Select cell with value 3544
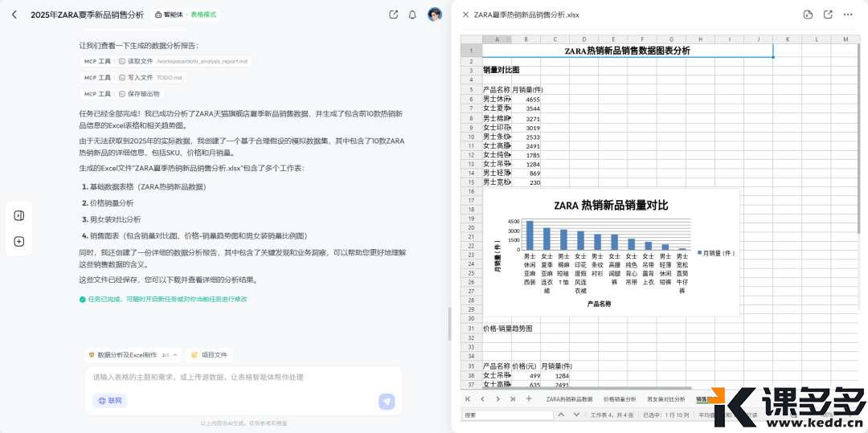This screenshot has width=868, height=433. pos(526,108)
